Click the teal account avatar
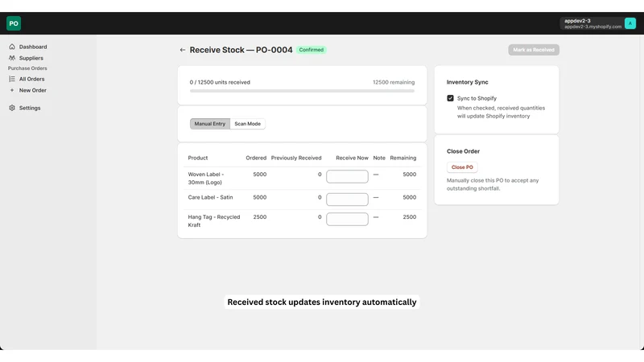644x362 pixels. [x=630, y=23]
